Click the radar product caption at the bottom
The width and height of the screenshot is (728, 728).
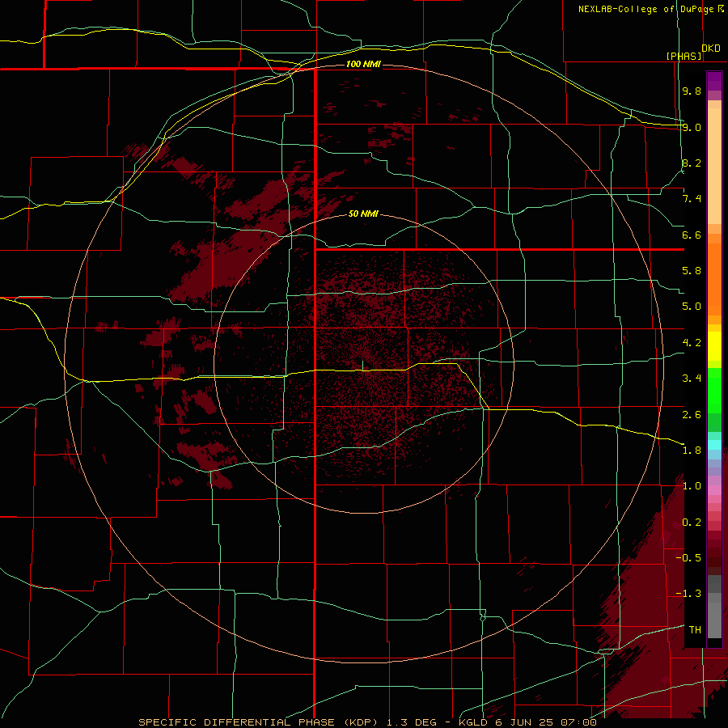[x=367, y=722]
